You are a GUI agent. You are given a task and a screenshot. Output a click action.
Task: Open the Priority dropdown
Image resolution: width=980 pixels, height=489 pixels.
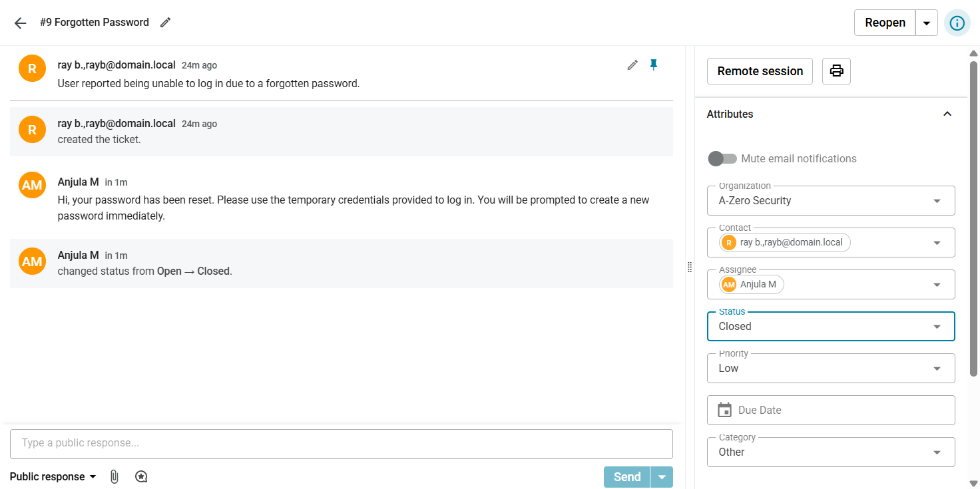click(831, 369)
